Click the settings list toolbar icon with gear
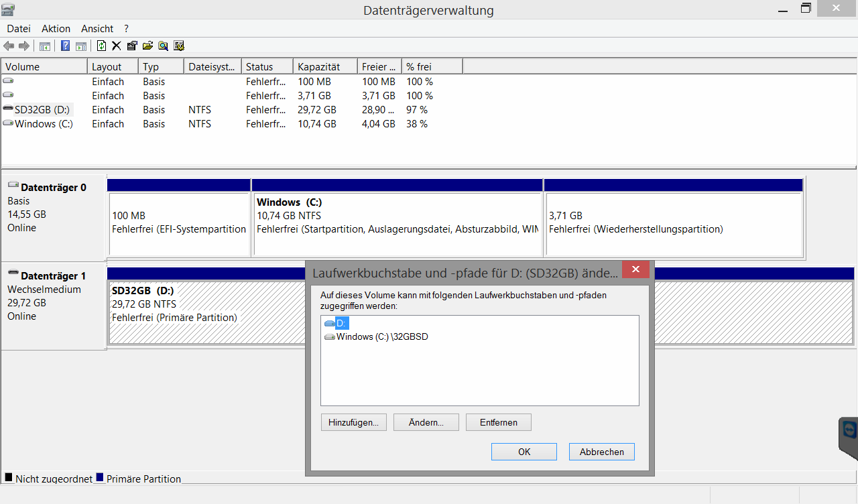858x504 pixels. pyautogui.click(x=178, y=46)
